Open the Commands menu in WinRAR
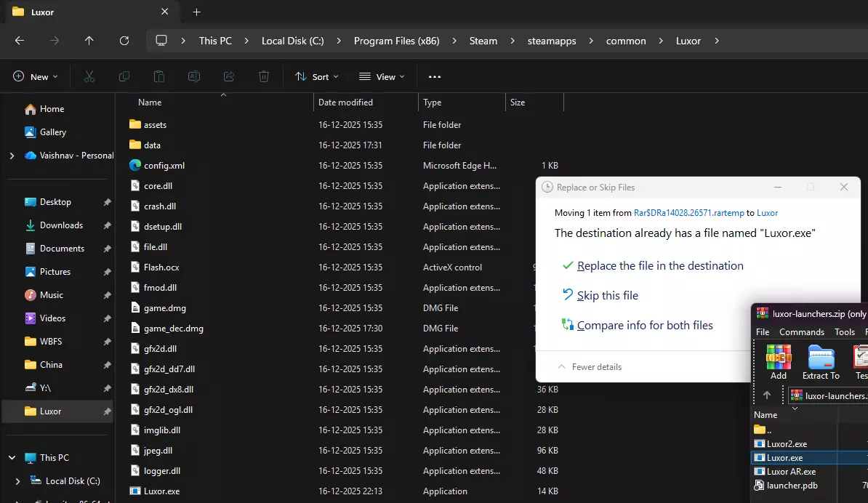 pyautogui.click(x=802, y=332)
